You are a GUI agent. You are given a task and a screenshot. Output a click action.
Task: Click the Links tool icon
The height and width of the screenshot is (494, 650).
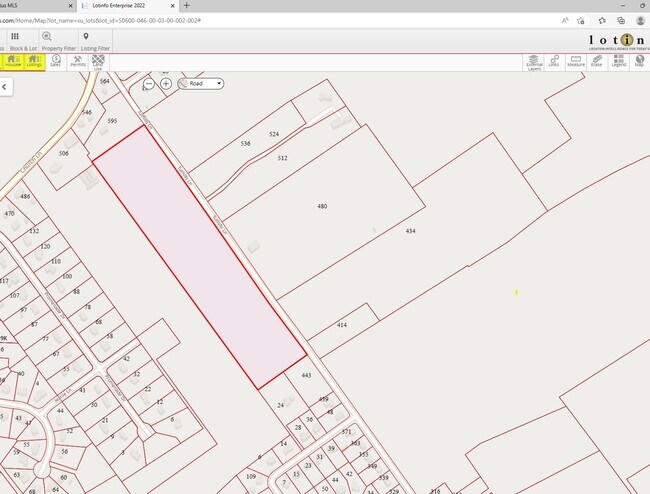coord(554,61)
